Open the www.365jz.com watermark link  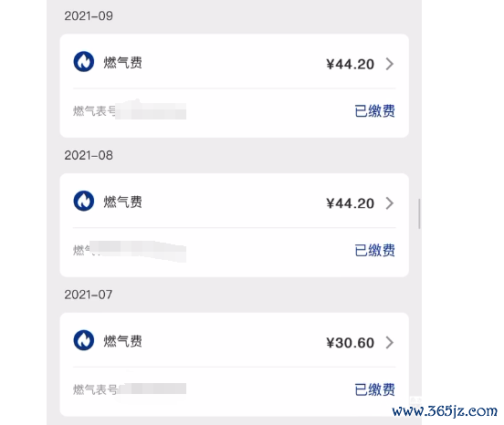tap(445, 411)
